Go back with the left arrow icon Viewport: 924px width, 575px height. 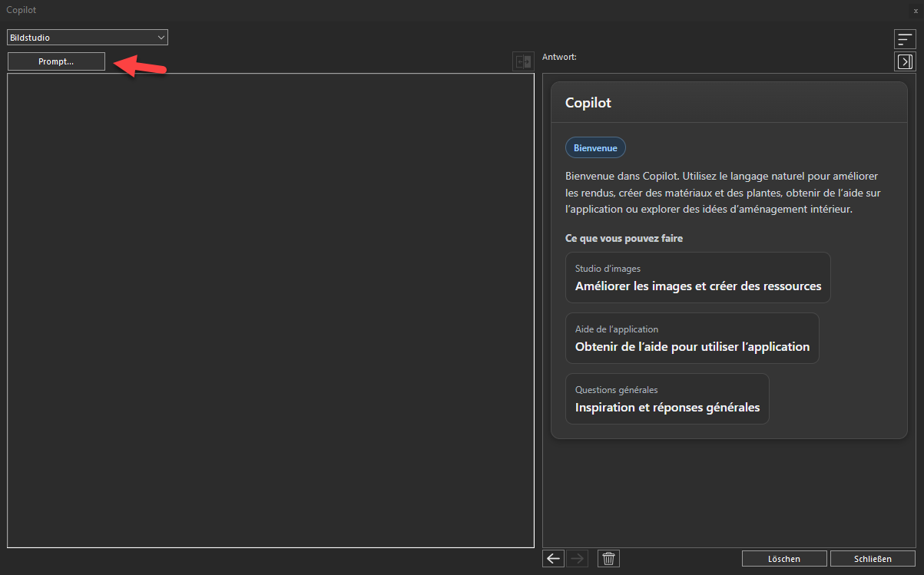(x=553, y=559)
